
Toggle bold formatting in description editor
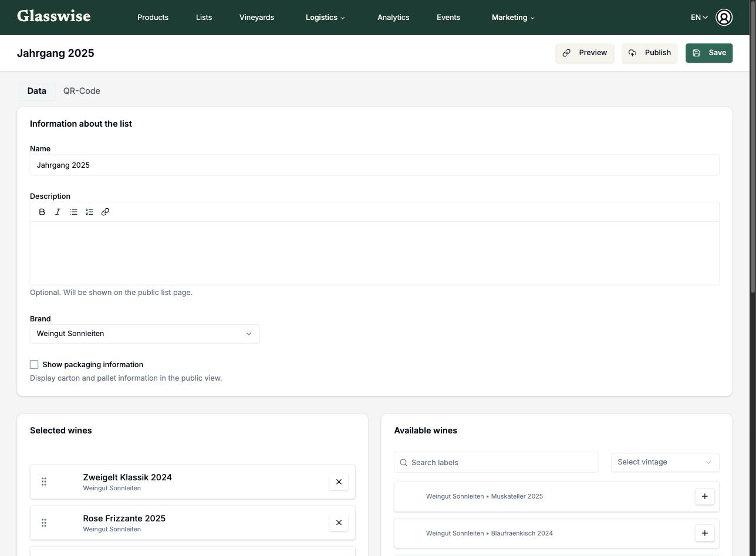pyautogui.click(x=42, y=212)
